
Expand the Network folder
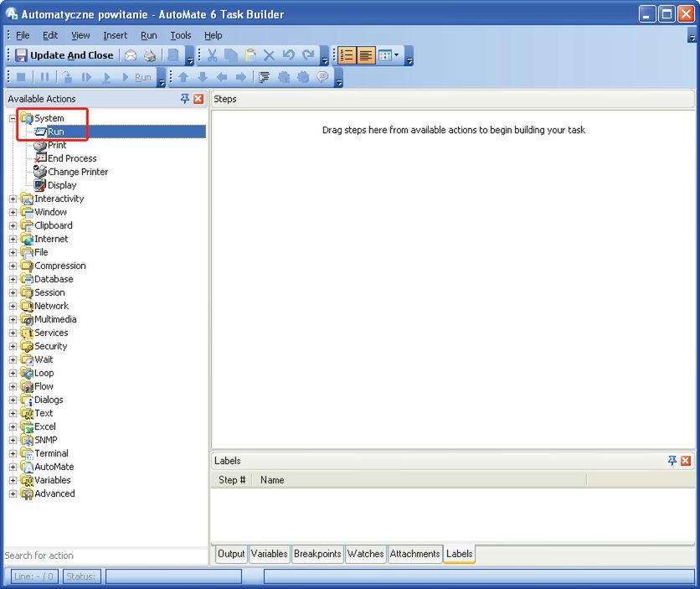[13, 306]
